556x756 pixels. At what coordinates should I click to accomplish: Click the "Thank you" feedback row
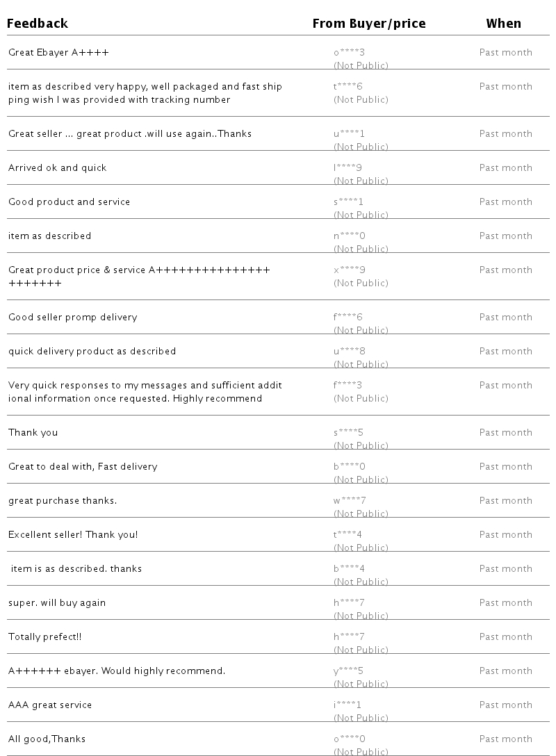click(x=33, y=433)
